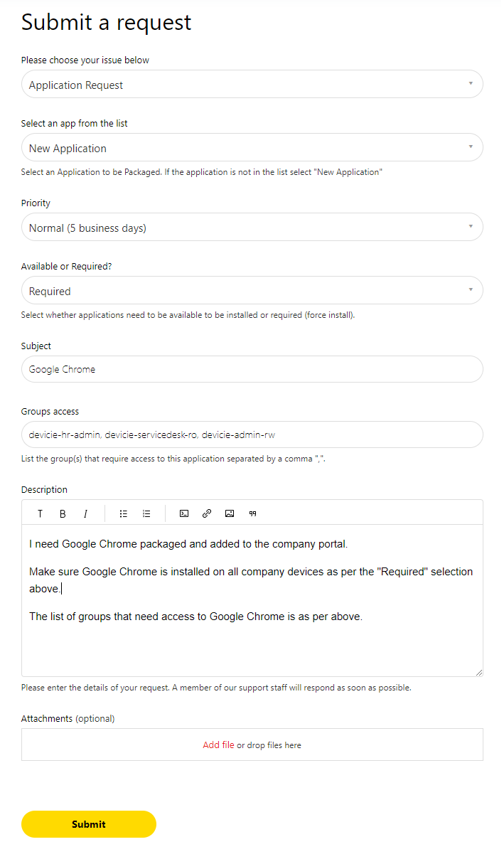Click the Subject field containing Google Chrome
Viewport: 504px width, 864px height.
[x=252, y=369]
